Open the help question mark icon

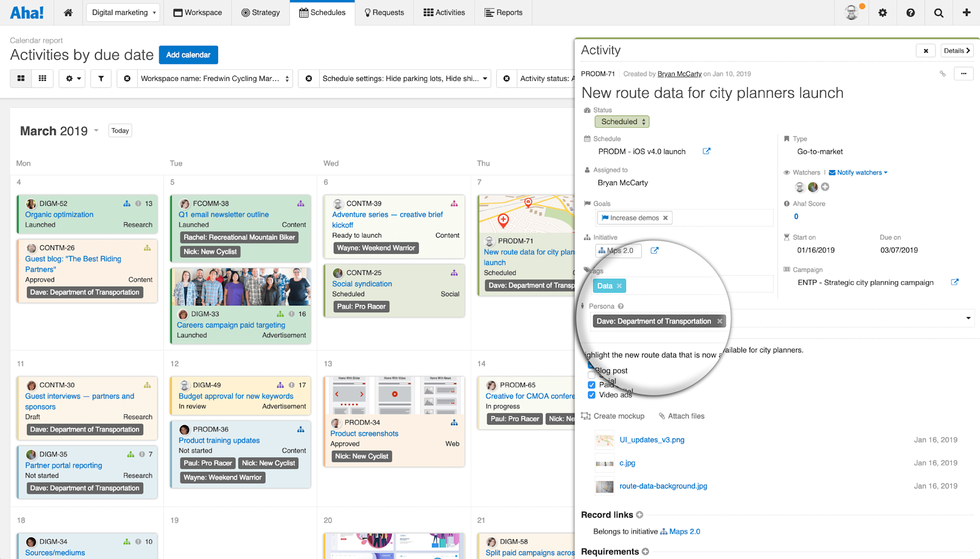click(911, 12)
